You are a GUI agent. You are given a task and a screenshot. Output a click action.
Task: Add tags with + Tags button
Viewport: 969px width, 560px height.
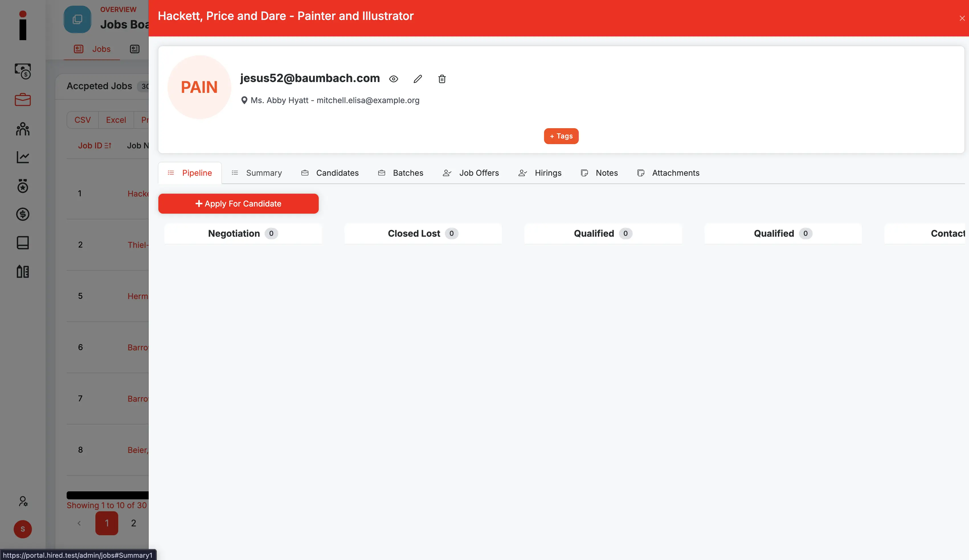point(561,136)
